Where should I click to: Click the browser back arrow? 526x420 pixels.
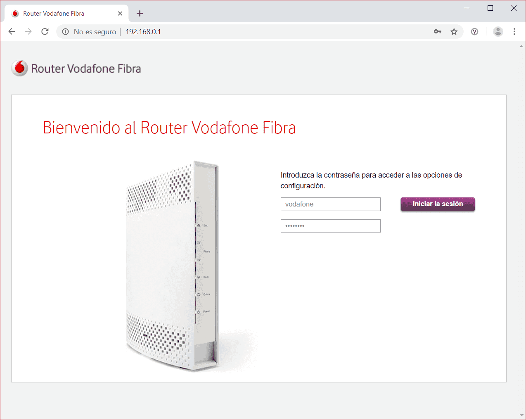tap(12, 32)
